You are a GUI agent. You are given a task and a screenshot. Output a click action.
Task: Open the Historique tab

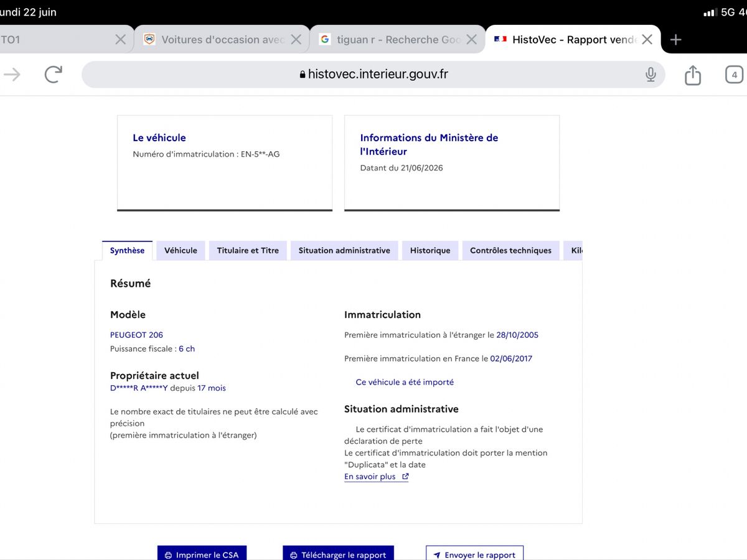pyautogui.click(x=430, y=251)
